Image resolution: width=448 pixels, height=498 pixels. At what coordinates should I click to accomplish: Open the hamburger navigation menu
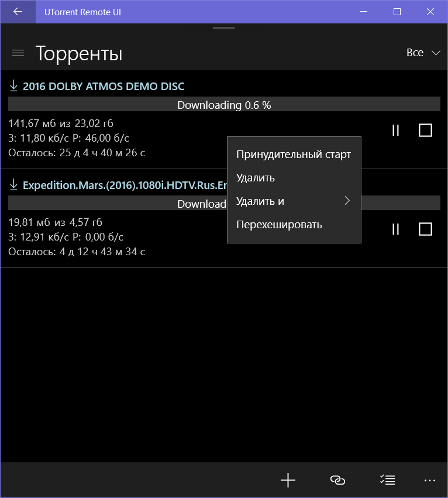pyautogui.click(x=18, y=53)
